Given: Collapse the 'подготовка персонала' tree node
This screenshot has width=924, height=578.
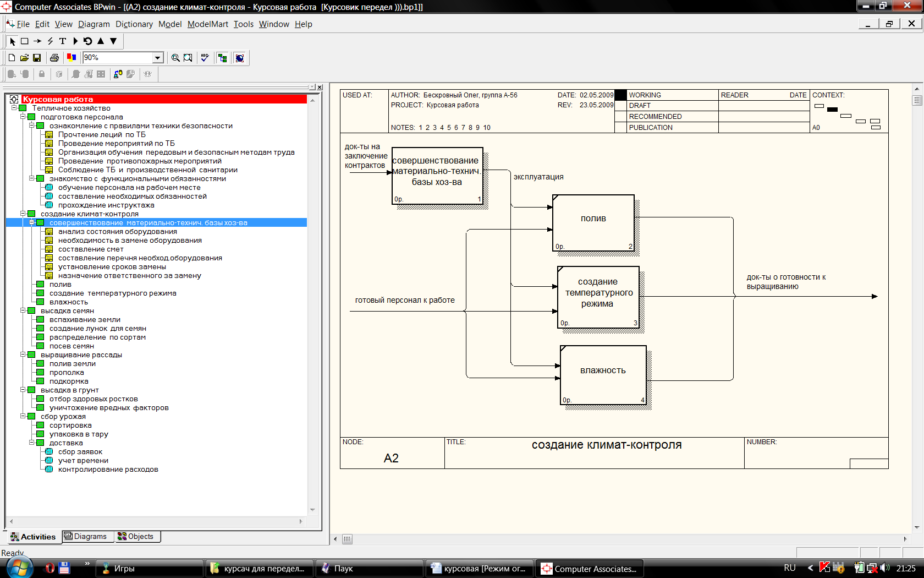Looking at the screenshot, I should tap(23, 117).
